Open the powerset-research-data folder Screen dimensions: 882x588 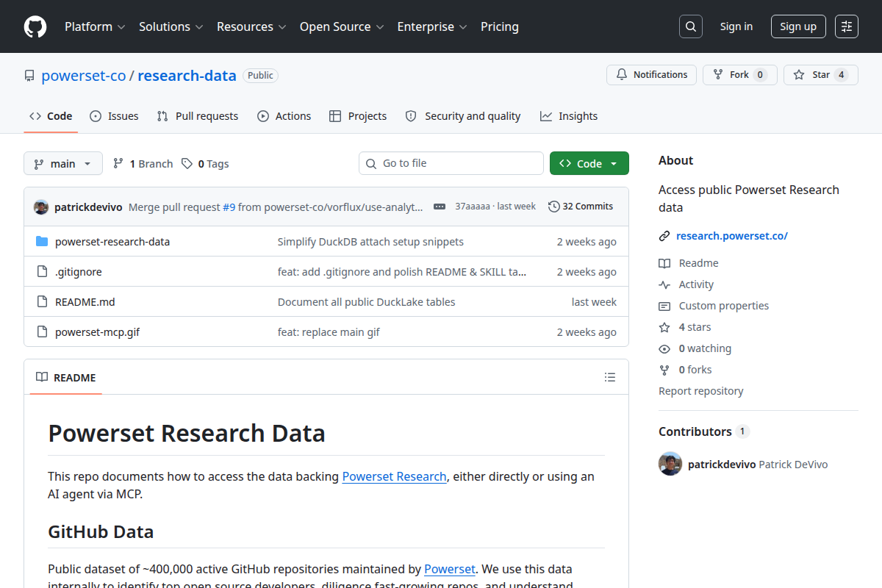coord(112,242)
